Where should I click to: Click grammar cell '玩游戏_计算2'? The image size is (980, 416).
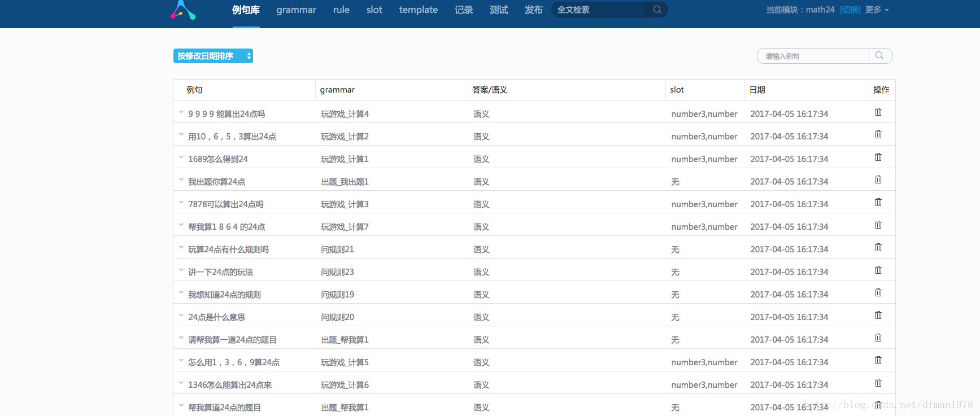tap(345, 137)
